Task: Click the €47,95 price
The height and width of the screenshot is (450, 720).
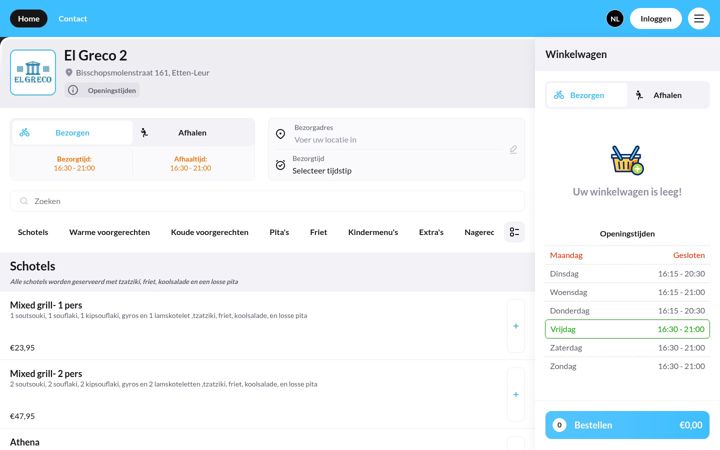Action: click(22, 416)
